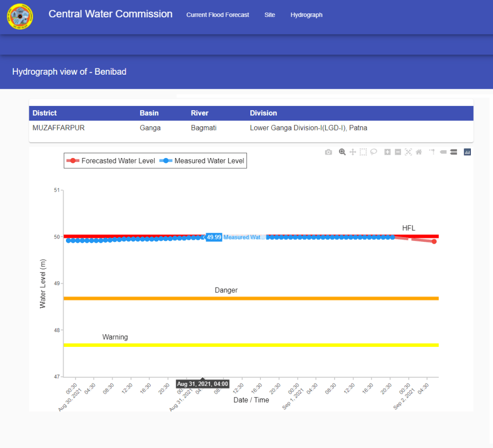
Task: Toggle spike lines on the chart
Action: [x=432, y=152]
